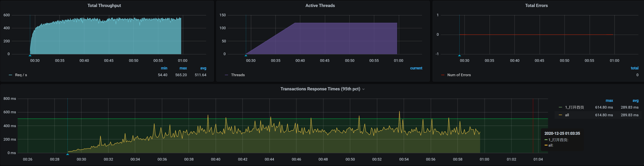This screenshot has width=644, height=166.
Task: Click the Num of Errors legend color line
Action: point(443,75)
